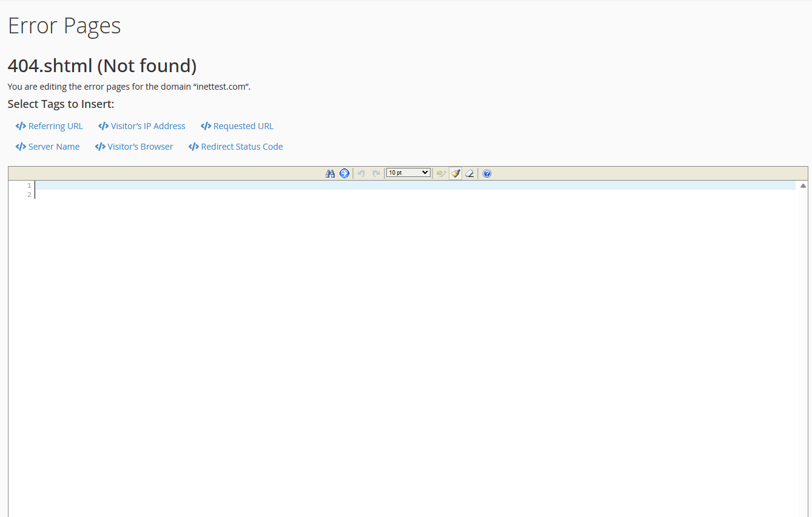The width and height of the screenshot is (812, 517).
Task: Click the blue go-to-line arrow icon
Action: pos(344,173)
